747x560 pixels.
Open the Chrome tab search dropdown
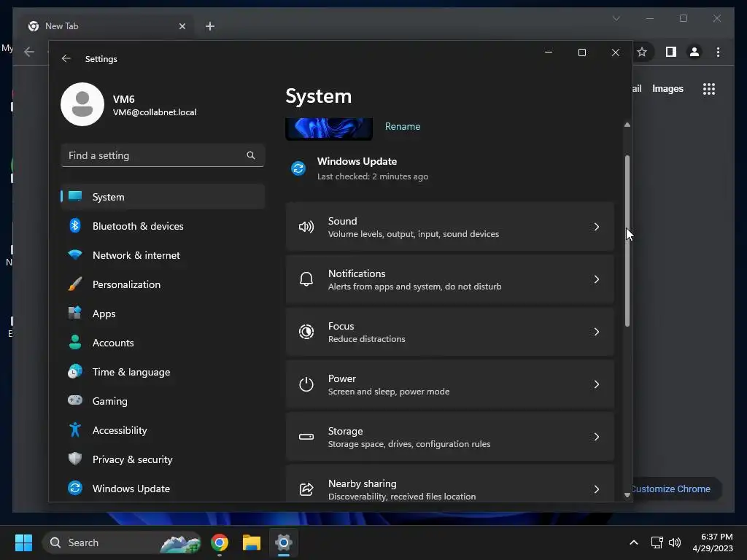click(x=616, y=18)
